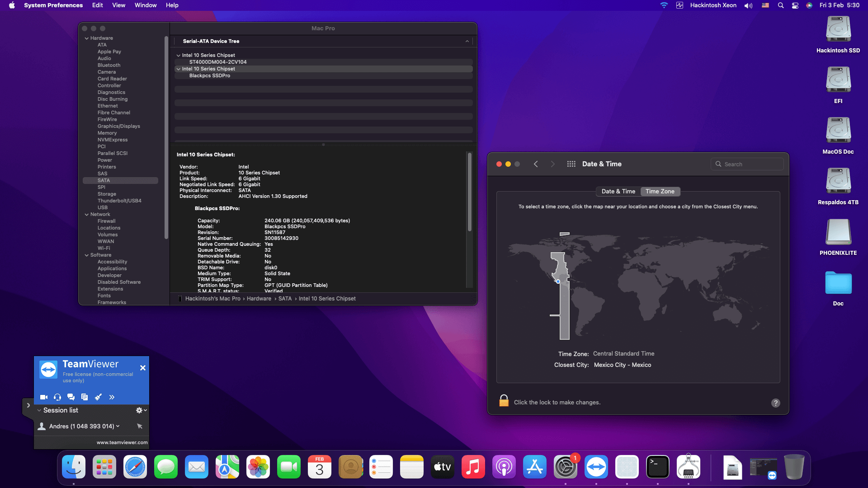Collapse the Software section in sidebar
This screenshot has width=868, height=488.
pyautogui.click(x=87, y=255)
